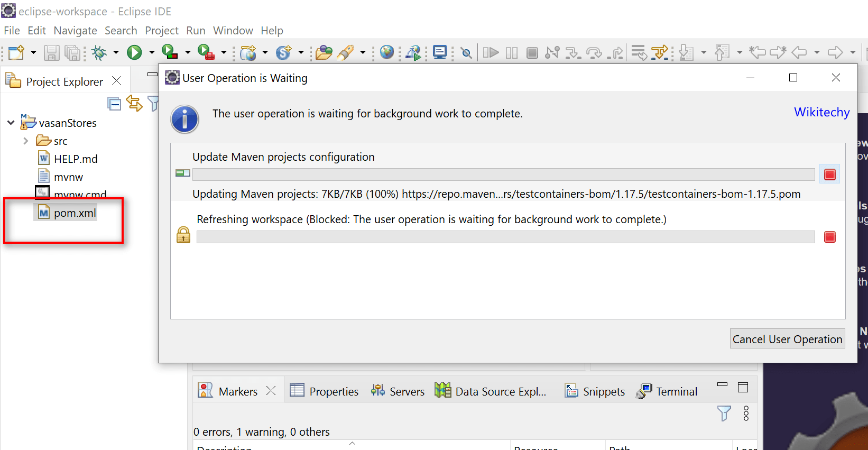Switch to the Terminal tab
The height and width of the screenshot is (450, 868).
click(667, 391)
